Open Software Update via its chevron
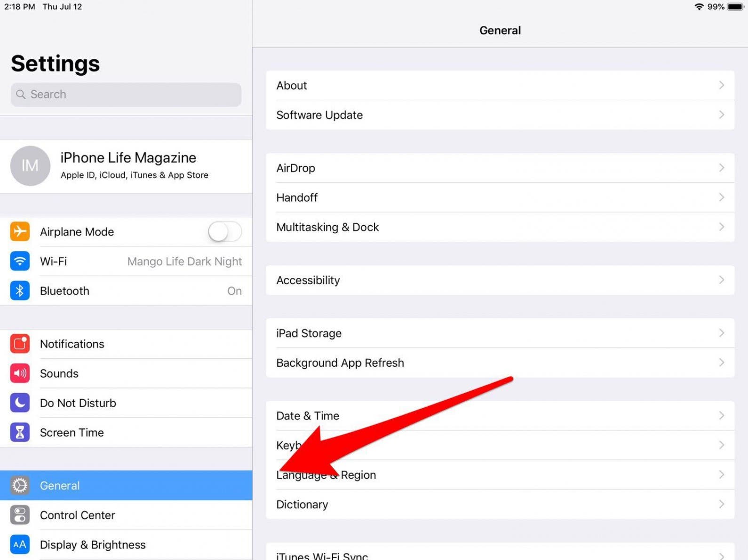The image size is (748, 560). [x=721, y=115]
